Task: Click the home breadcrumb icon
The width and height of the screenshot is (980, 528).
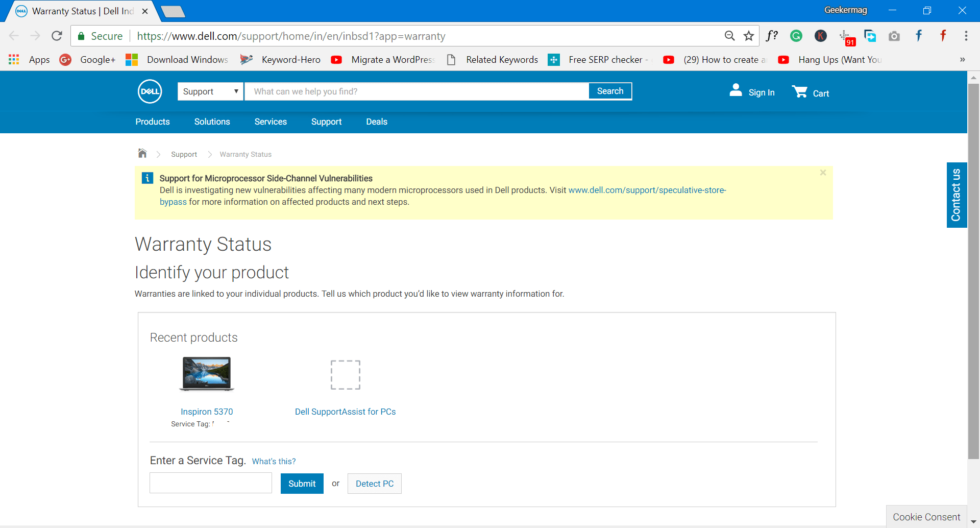Action: click(142, 153)
